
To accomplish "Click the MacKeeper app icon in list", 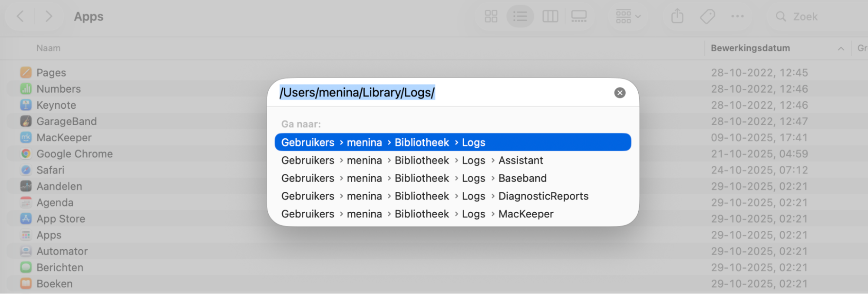I will [x=26, y=137].
